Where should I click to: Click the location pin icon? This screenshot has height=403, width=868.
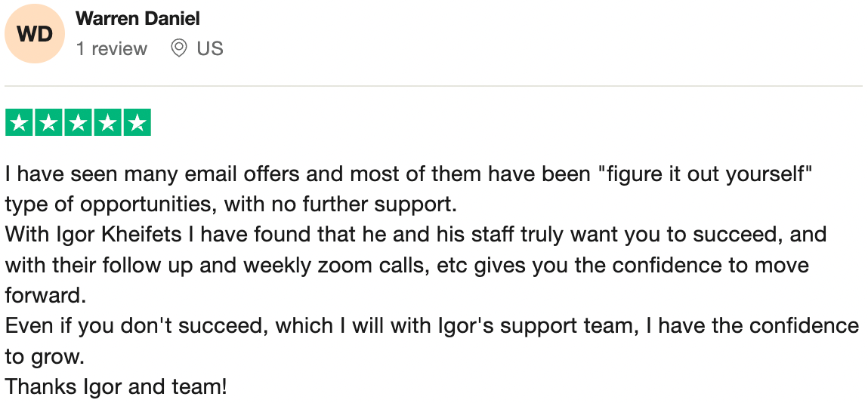pos(179,48)
